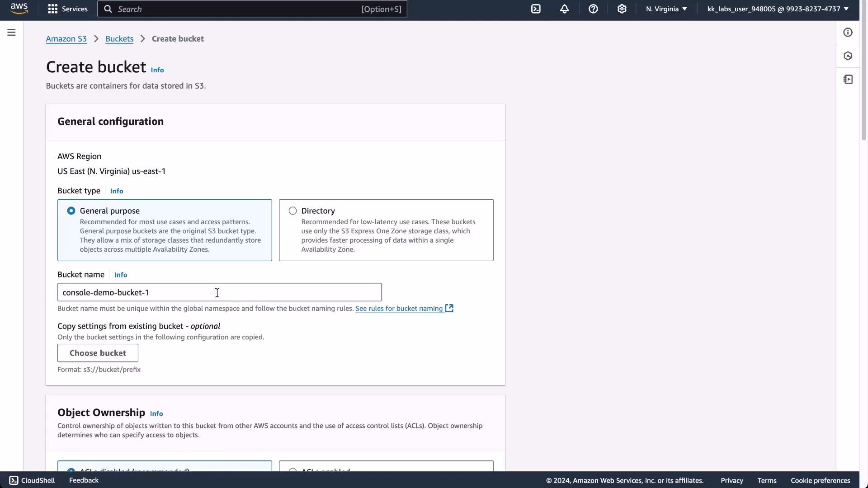
Task: Click the Services label in top bar
Action: 75,9
